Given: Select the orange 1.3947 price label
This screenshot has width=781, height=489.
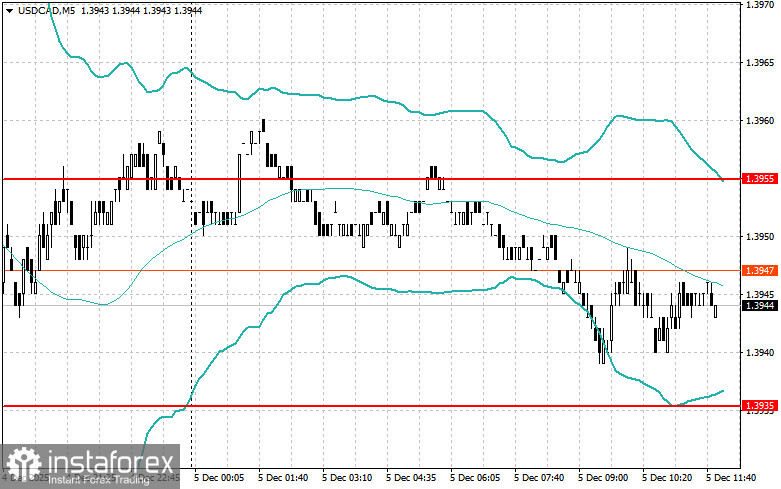Looking at the screenshot, I should point(760,270).
